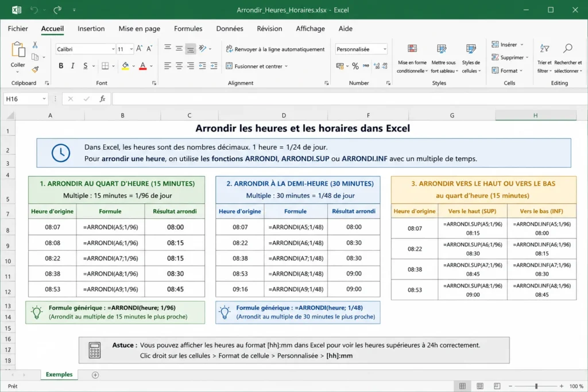Open the Personnalisée number format dropdown
The height and width of the screenshot is (392, 588).
pos(384,49)
